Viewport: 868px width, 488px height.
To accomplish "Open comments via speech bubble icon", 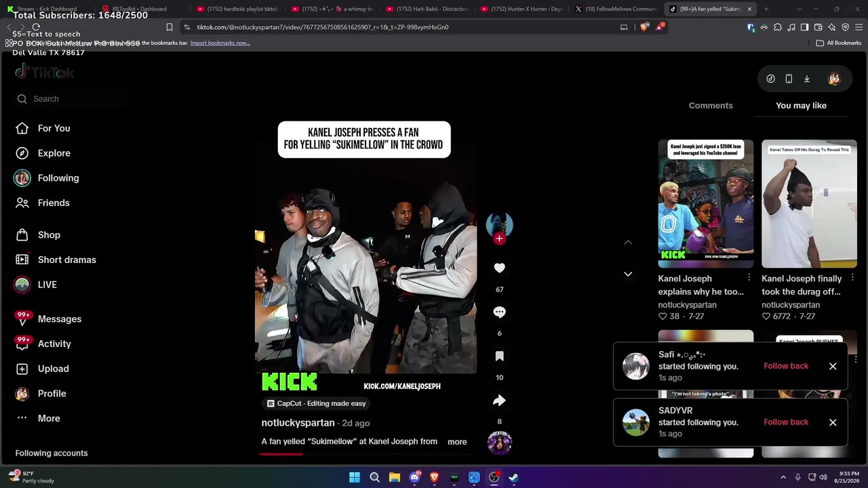I will point(499,312).
